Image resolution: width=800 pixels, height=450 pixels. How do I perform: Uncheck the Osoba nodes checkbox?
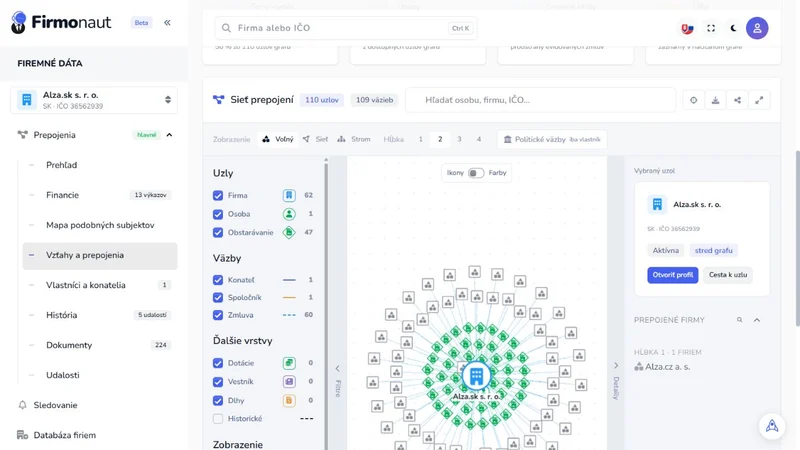(x=218, y=214)
